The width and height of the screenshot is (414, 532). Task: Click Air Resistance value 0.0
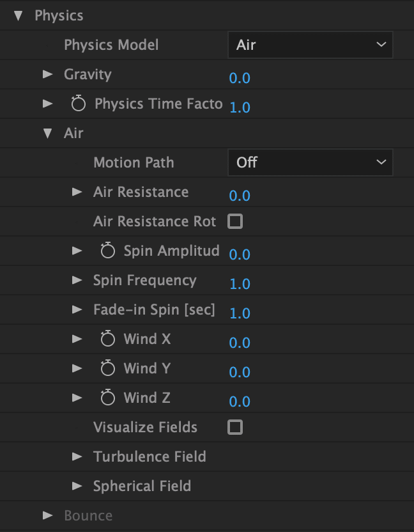tap(240, 196)
